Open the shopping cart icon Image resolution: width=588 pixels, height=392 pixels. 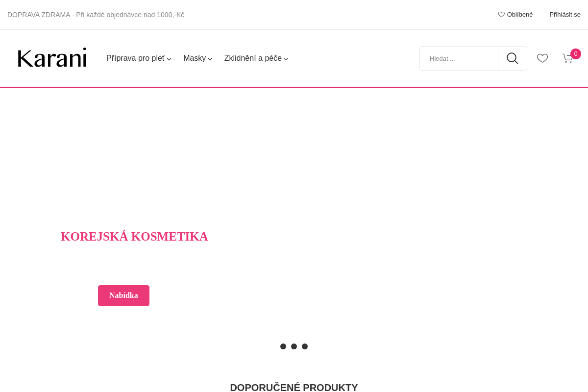click(x=567, y=58)
